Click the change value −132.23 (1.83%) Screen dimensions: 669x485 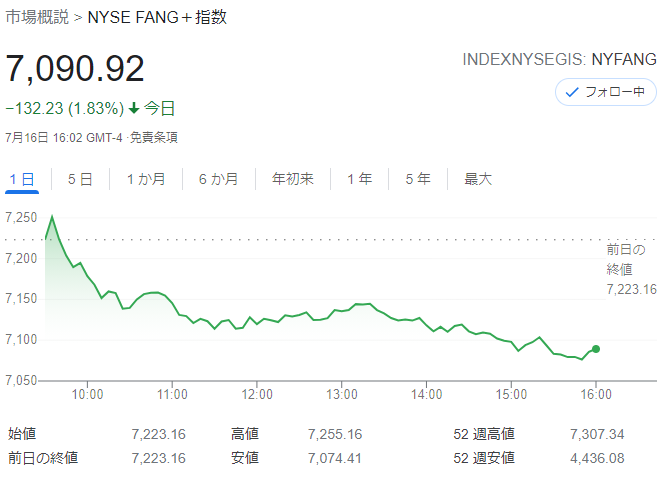[x=65, y=108]
